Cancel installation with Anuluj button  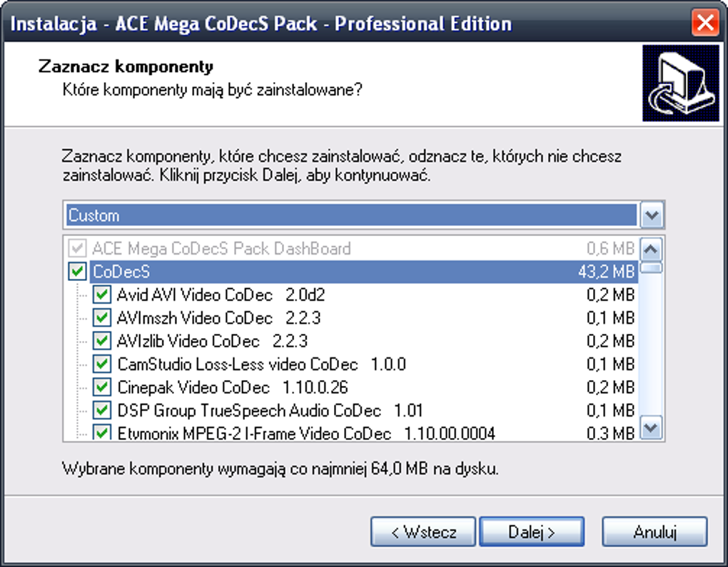pos(654,532)
